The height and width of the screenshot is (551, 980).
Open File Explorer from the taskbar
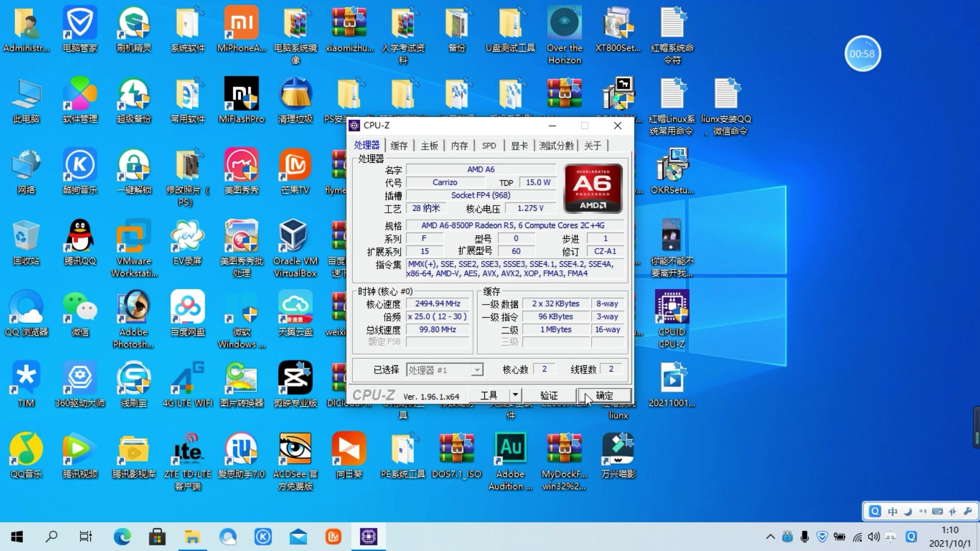(x=192, y=537)
